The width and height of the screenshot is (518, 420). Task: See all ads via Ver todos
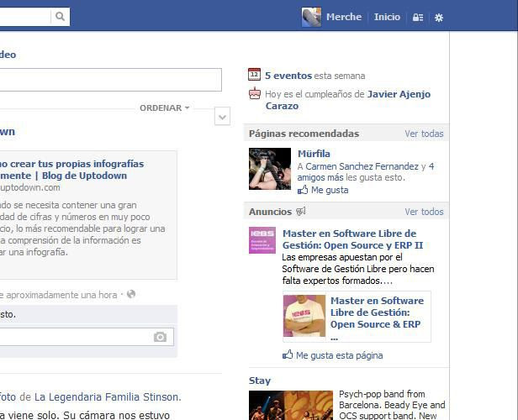[x=424, y=212]
